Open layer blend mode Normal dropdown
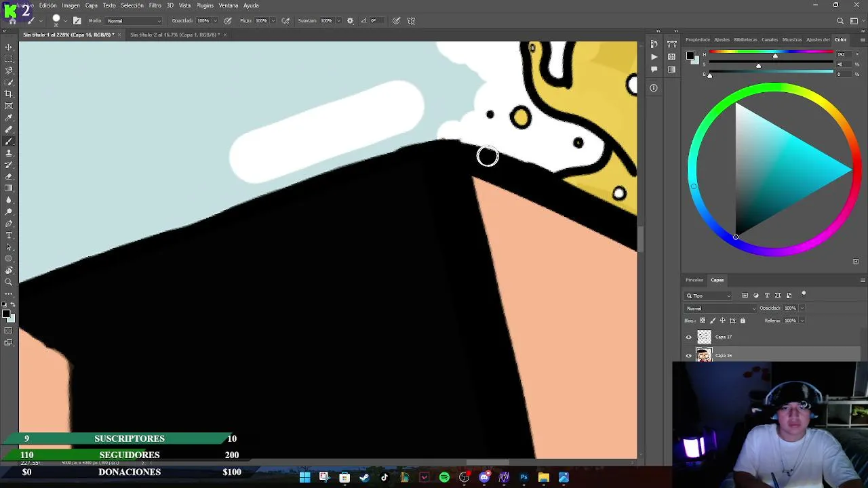The height and width of the screenshot is (488, 868). click(720, 308)
